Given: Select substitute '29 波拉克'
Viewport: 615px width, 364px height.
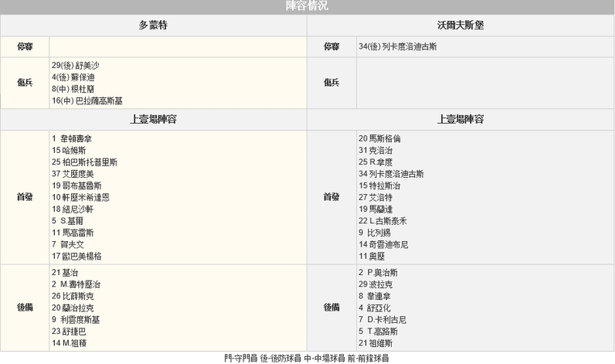Looking at the screenshot, I should tap(375, 285).
